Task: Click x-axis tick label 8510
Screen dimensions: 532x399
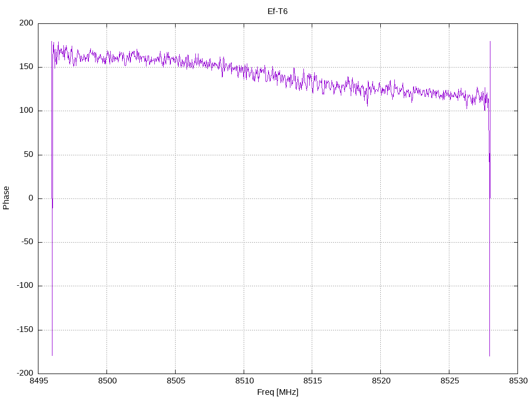Action: 244,381
